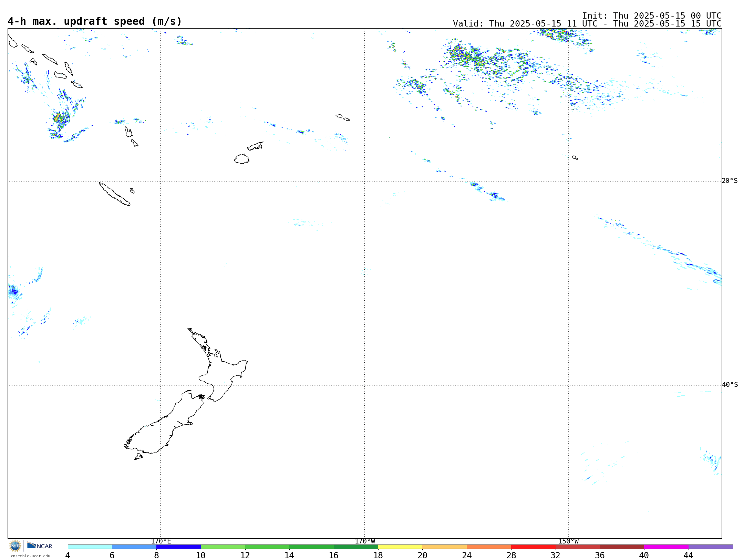The width and height of the screenshot is (744, 560).
Task: Pick the green 12–14 colorbar segment
Action: [x=267, y=547]
